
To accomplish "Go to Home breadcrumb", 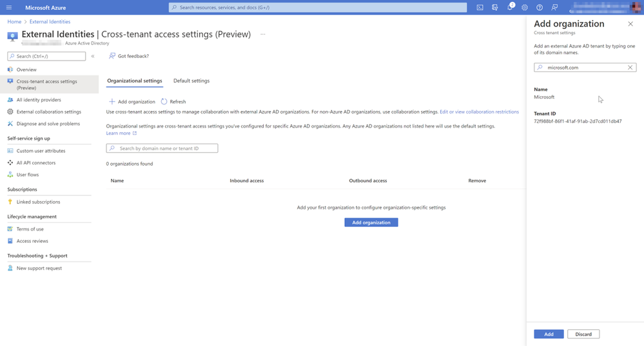I will coord(14,22).
